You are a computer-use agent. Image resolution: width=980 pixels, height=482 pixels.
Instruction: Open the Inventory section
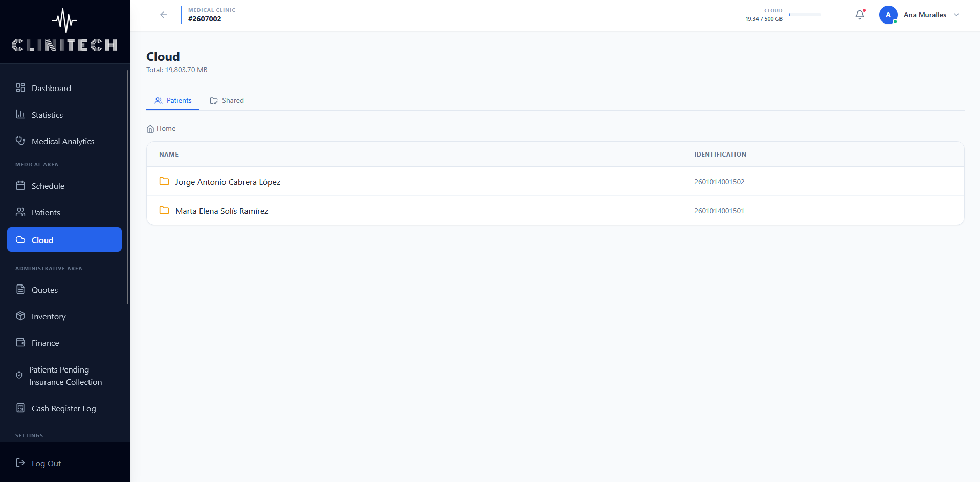pos(64,316)
